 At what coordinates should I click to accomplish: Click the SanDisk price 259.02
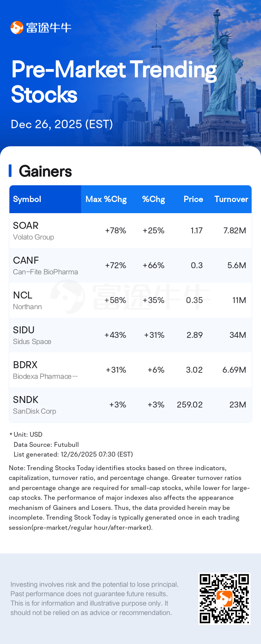(190, 405)
